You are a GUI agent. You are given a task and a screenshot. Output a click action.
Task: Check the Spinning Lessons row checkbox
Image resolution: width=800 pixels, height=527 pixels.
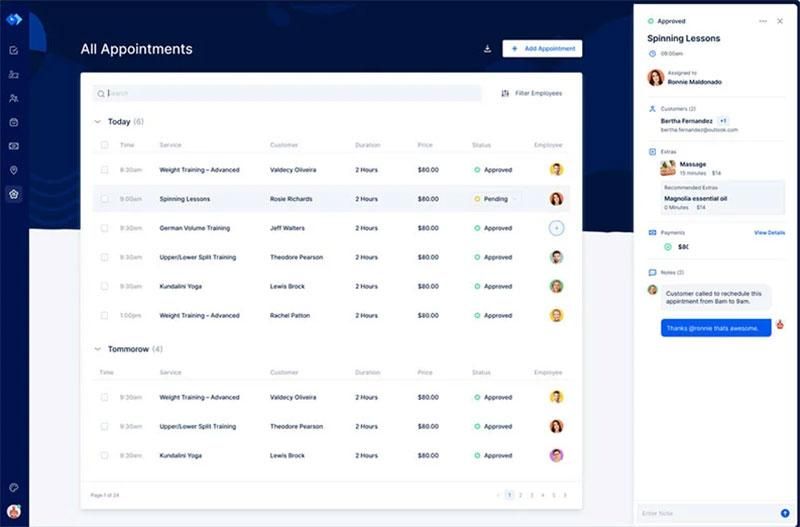[x=104, y=199]
